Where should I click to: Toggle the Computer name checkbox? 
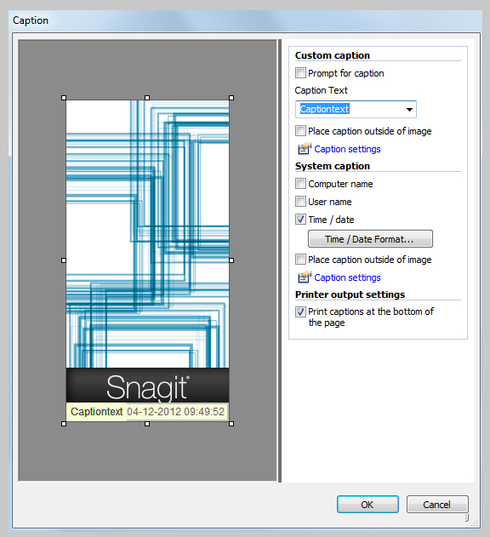pos(300,184)
